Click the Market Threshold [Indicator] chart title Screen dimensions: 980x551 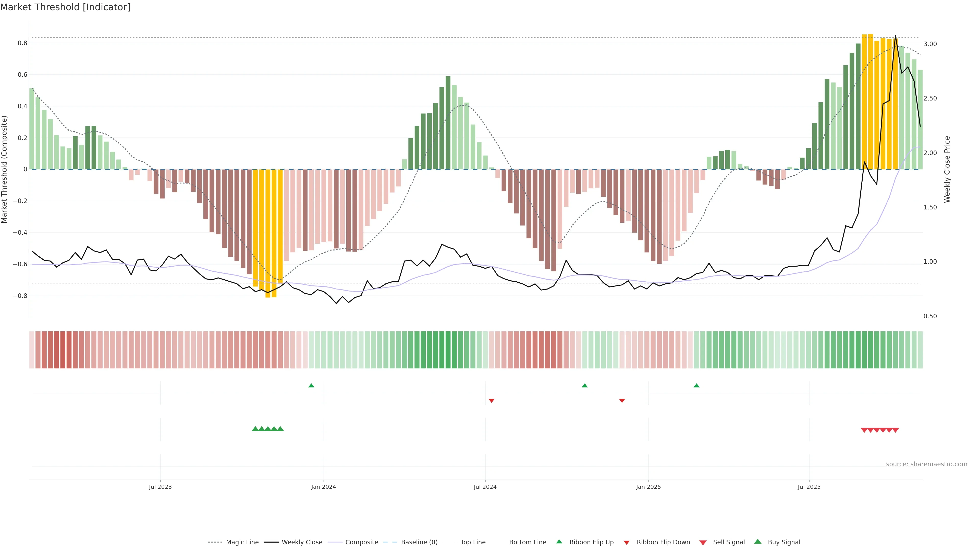point(65,7)
